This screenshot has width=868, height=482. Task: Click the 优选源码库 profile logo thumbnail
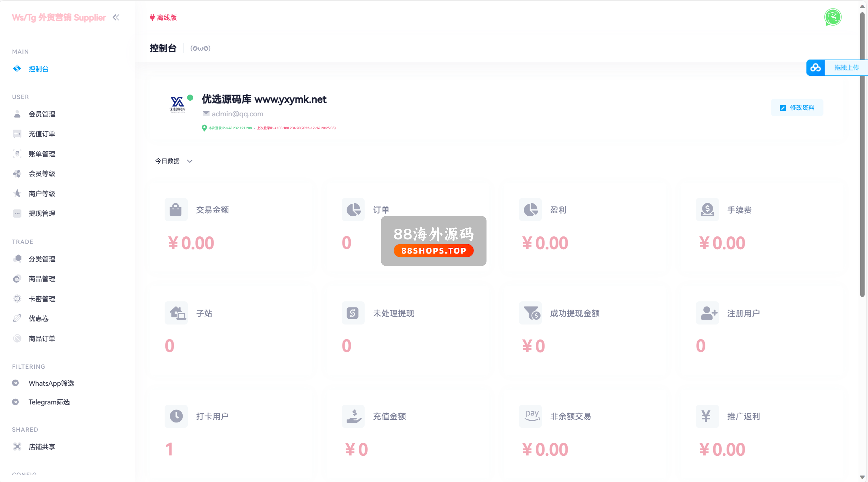[x=177, y=104]
